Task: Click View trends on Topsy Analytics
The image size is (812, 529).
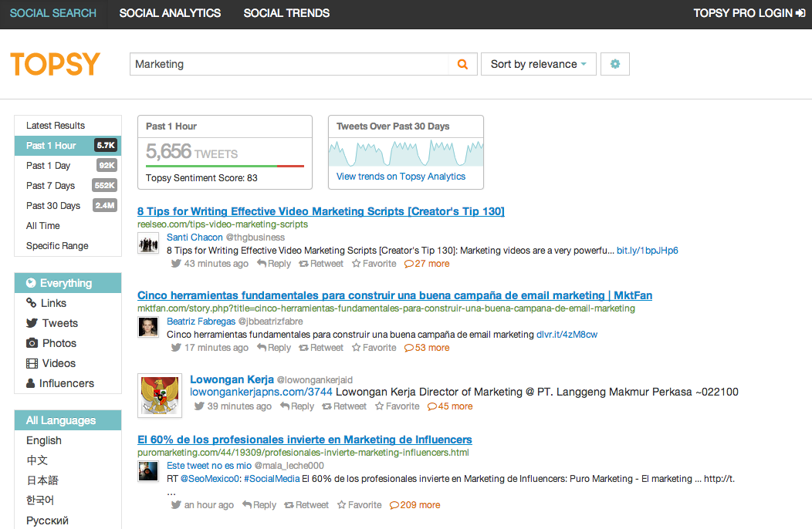Action: pyautogui.click(x=401, y=177)
